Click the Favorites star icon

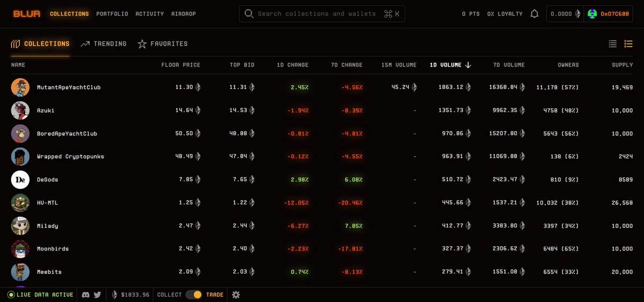coord(142,44)
